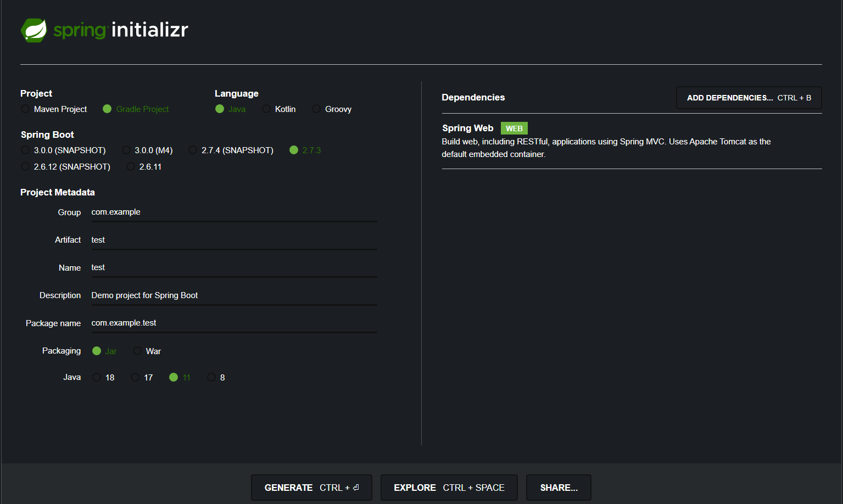
Task: Open the Add Dependencies dialog
Action: [x=749, y=98]
